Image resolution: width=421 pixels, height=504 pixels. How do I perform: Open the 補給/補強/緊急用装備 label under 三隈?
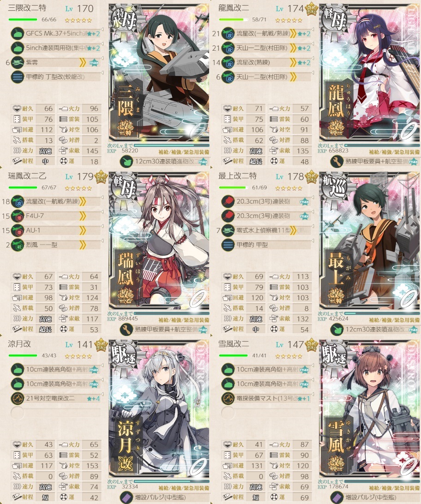click(184, 152)
